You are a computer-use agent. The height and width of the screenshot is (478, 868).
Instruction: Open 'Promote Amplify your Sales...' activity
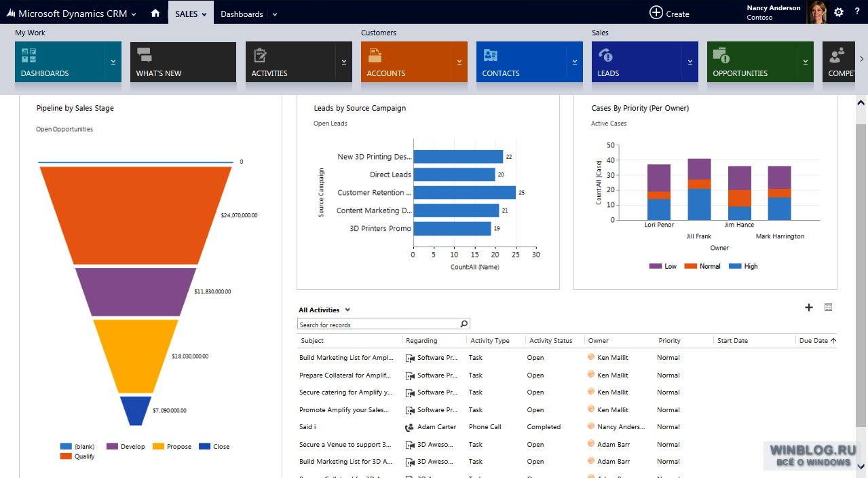click(345, 410)
